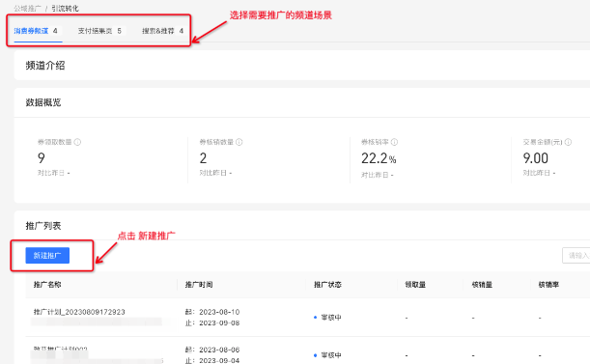Viewport: 590px width, 364px height.
Task: Switch to 支付结果页 tab
Action: point(99,31)
